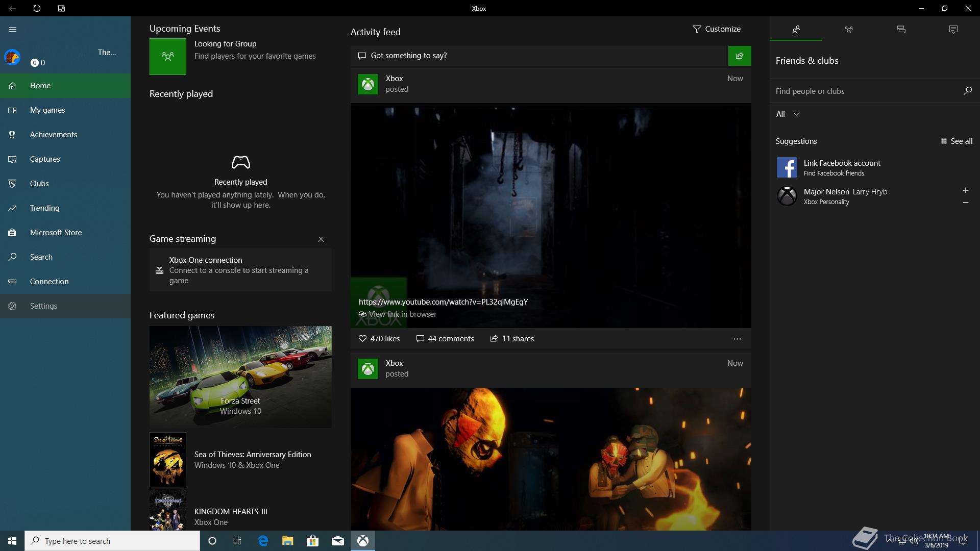Open Sea of Thieves cover art

pos(168,460)
